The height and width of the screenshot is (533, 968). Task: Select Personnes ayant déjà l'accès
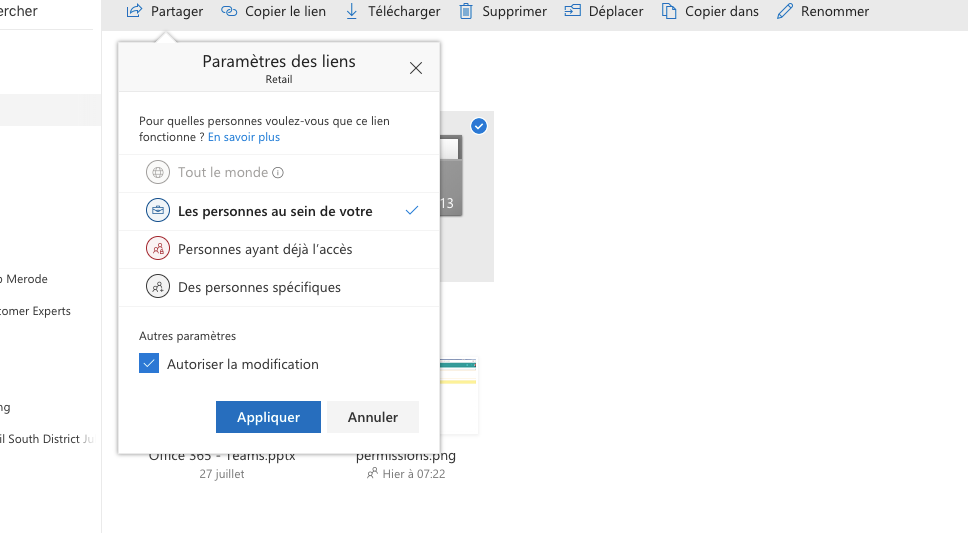[x=279, y=250]
